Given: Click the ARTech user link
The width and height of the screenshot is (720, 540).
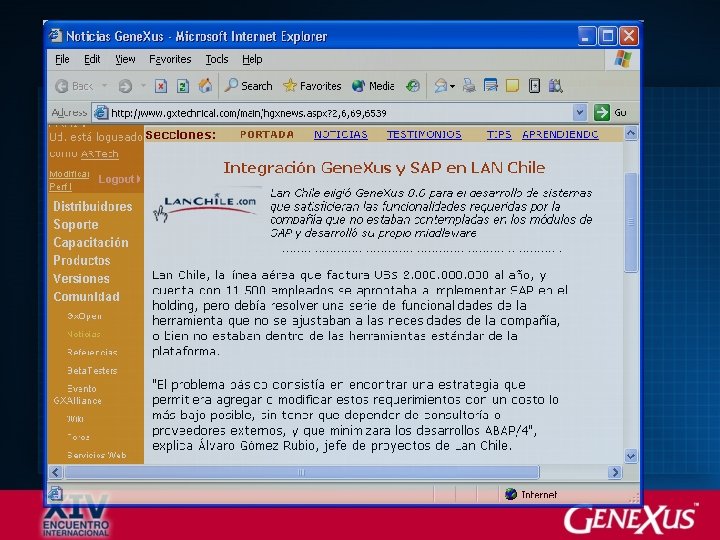Looking at the screenshot, I should (x=100, y=154).
